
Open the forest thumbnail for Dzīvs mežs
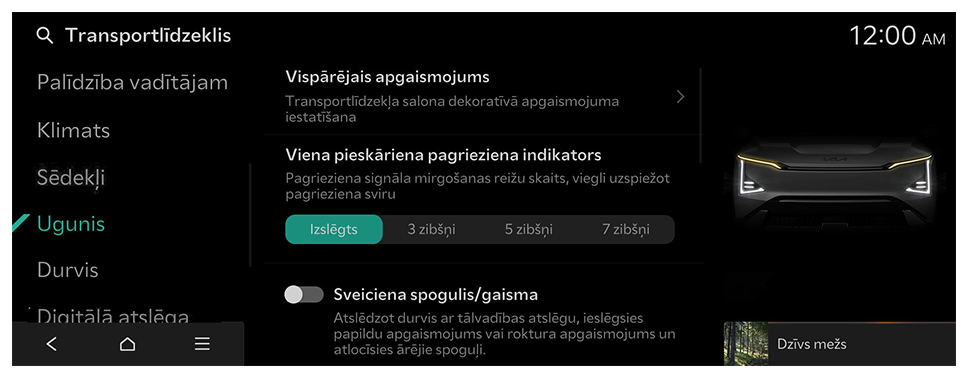[746, 343]
